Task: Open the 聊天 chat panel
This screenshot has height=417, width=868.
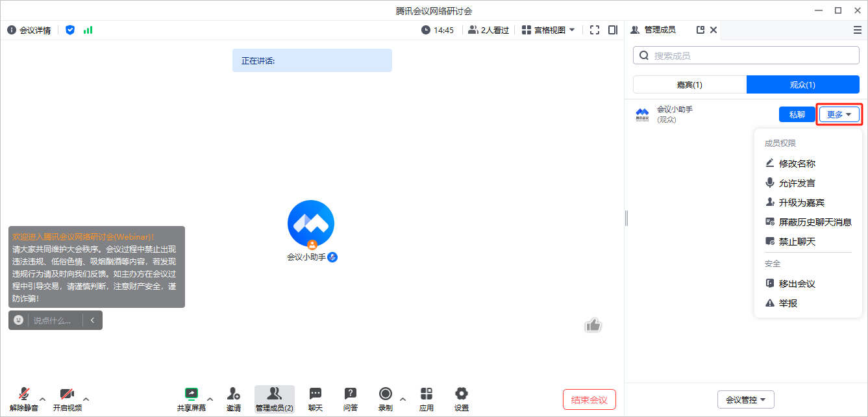Action: pyautogui.click(x=316, y=399)
